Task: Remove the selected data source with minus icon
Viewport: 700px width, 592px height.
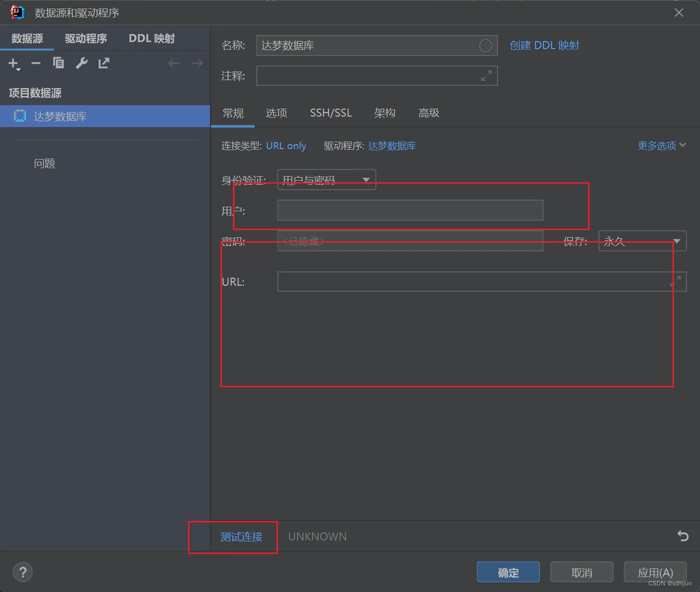Action: [x=36, y=63]
